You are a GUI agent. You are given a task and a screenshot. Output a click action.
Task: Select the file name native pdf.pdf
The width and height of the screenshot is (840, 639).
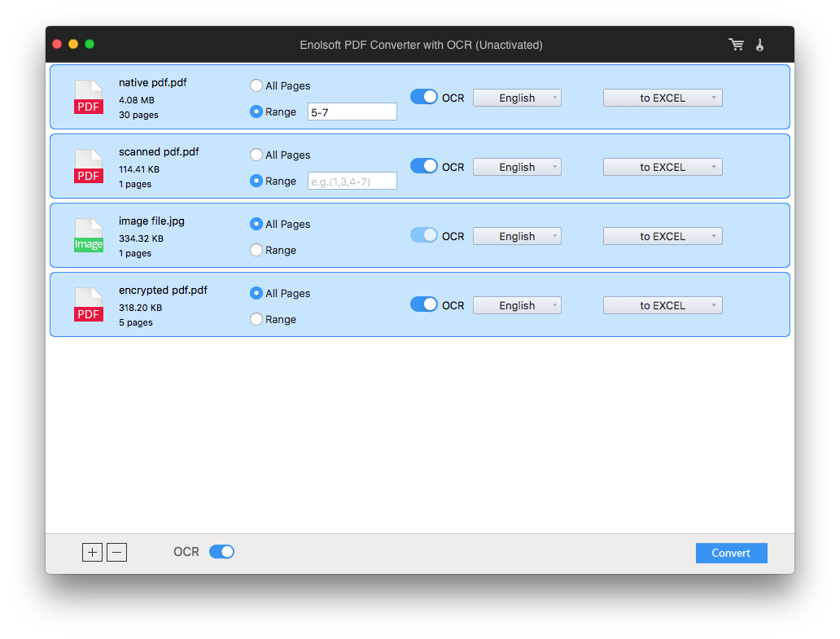click(x=153, y=82)
